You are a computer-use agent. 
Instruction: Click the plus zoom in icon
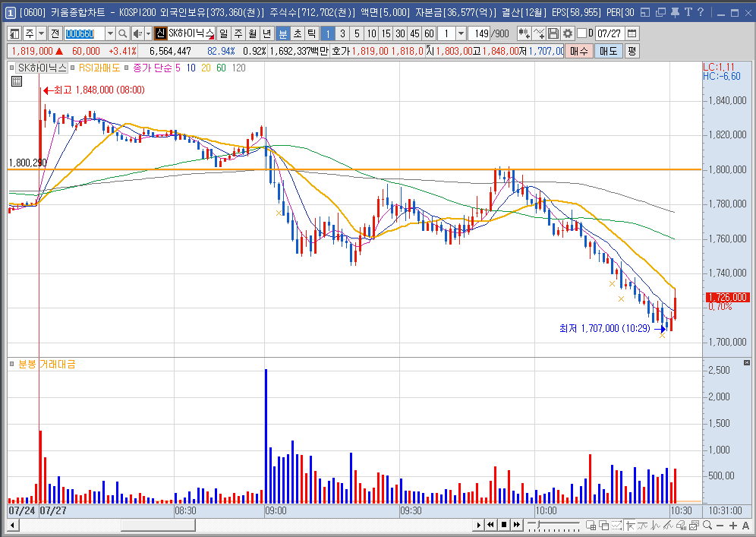[x=733, y=525]
